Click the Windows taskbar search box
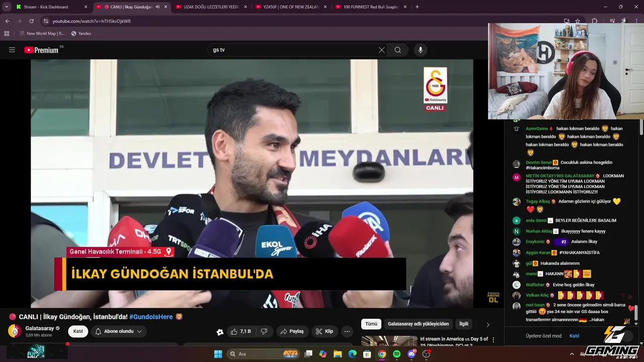The height and width of the screenshot is (362, 644). tap(264, 354)
